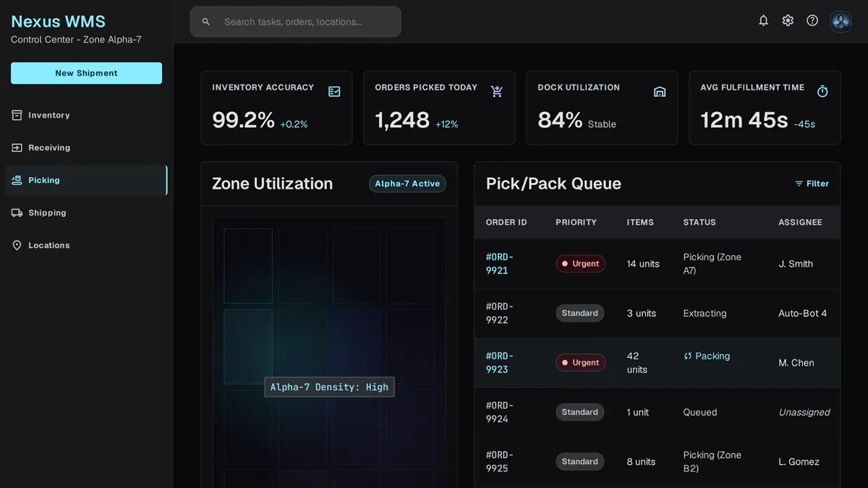This screenshot has width=868, height=488.
Task: Click the Alpha-7 Density: High tooltip
Action: coord(329,387)
